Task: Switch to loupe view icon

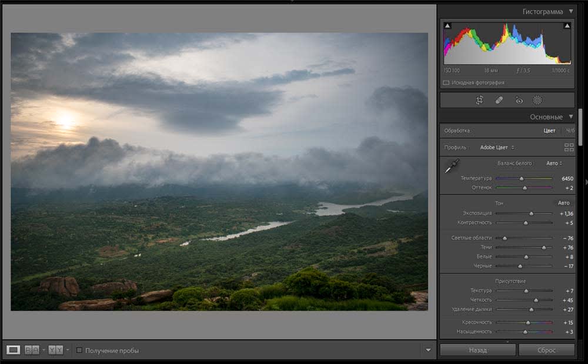Action: (x=13, y=350)
